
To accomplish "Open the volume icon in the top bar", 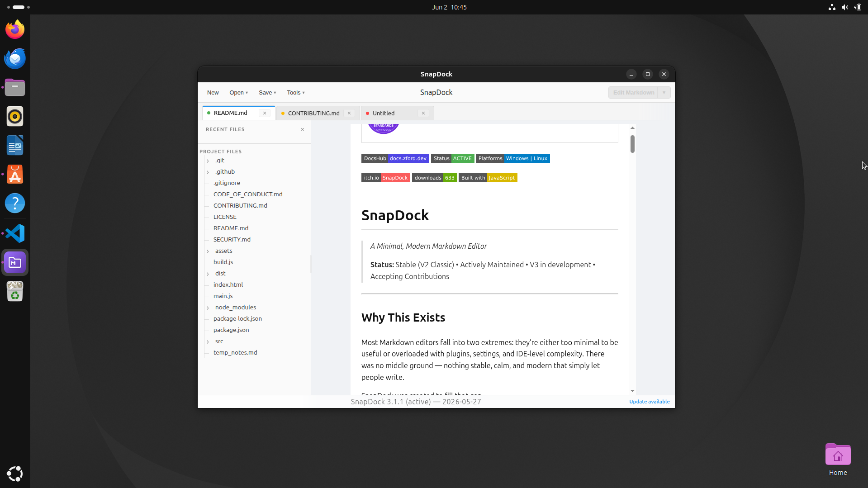I will [844, 7].
